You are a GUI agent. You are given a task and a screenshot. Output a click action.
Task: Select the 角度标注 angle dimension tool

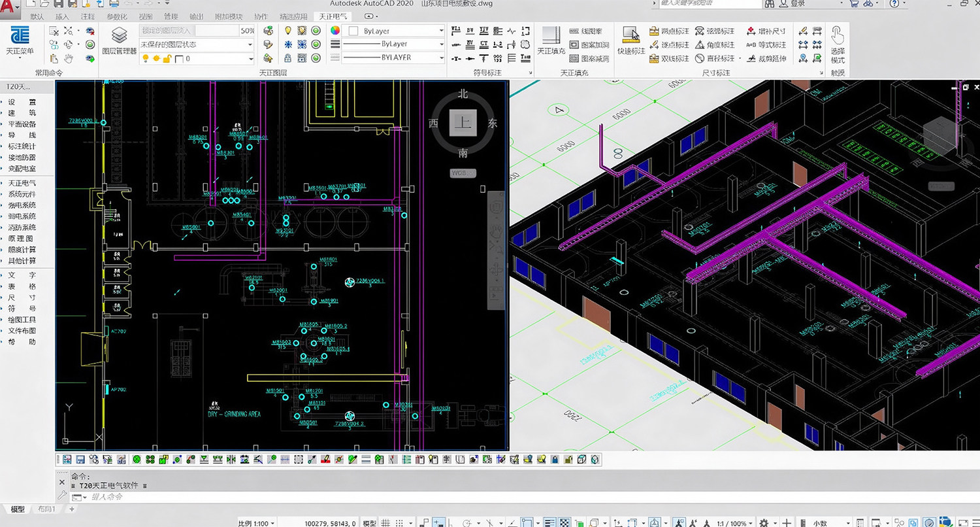715,44
